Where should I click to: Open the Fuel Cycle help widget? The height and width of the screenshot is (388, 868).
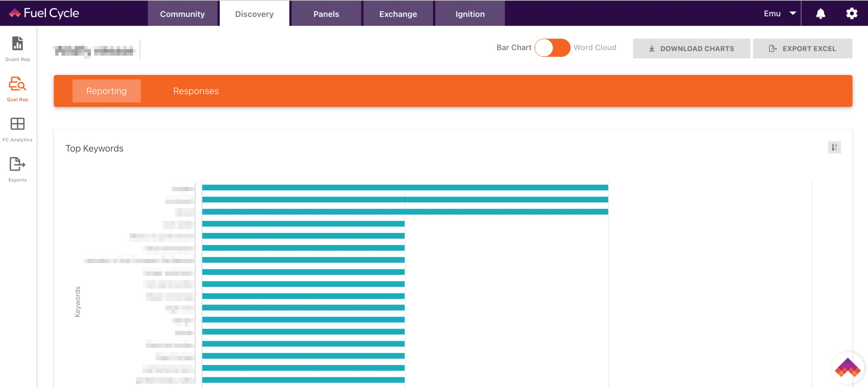(847, 368)
